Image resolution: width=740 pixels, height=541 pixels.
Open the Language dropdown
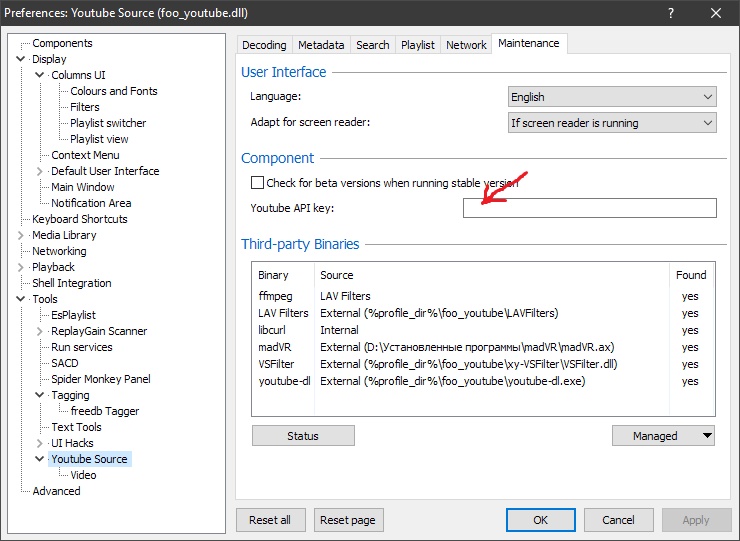point(612,97)
